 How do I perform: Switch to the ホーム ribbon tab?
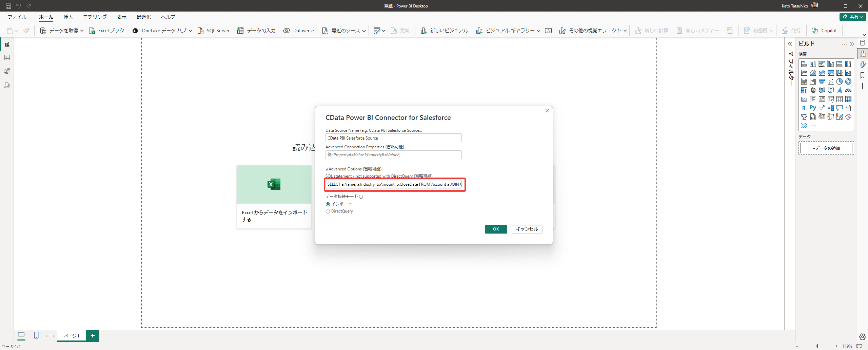pos(46,17)
